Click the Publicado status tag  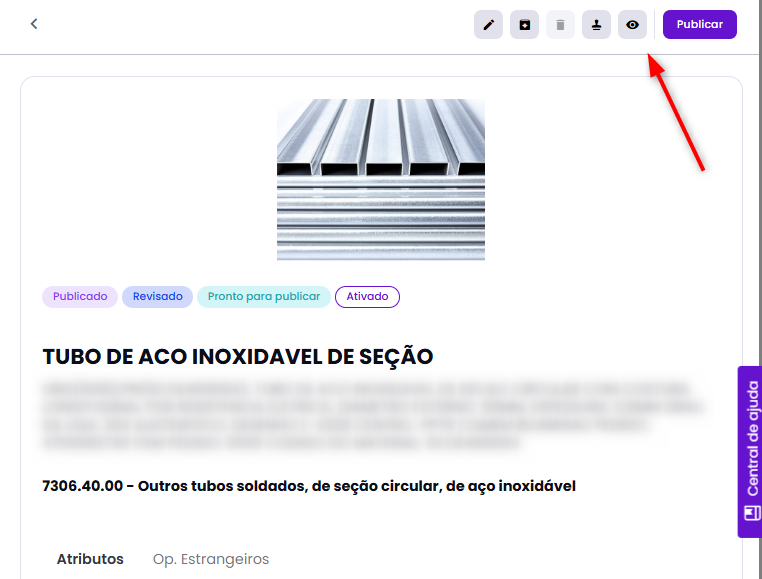[x=80, y=297]
